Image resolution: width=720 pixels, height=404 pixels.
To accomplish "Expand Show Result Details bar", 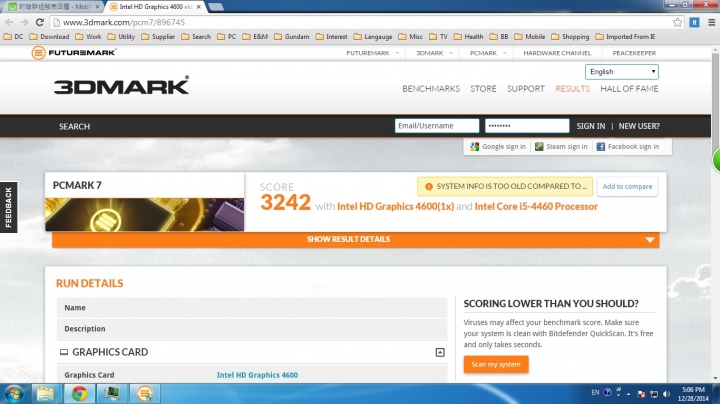I will click(355, 239).
